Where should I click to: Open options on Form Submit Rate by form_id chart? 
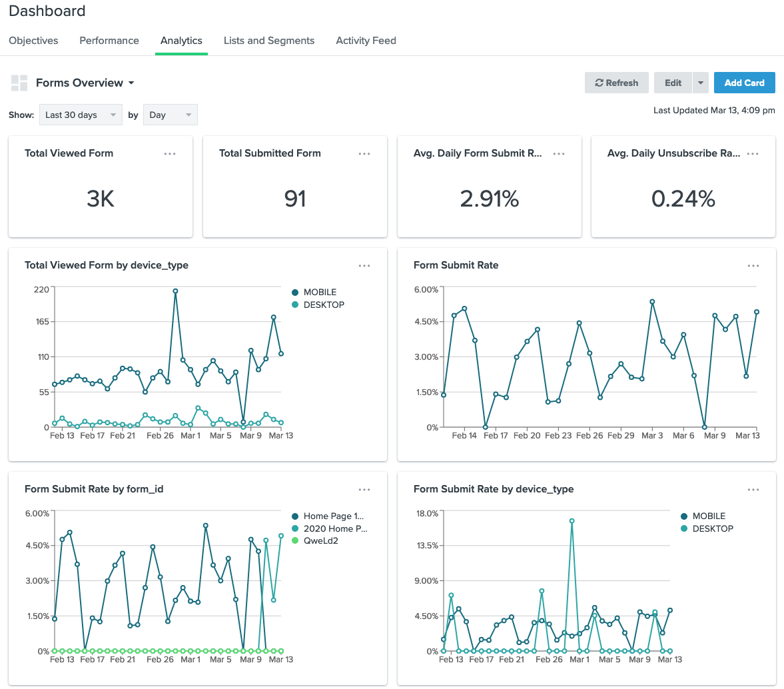[x=364, y=489]
